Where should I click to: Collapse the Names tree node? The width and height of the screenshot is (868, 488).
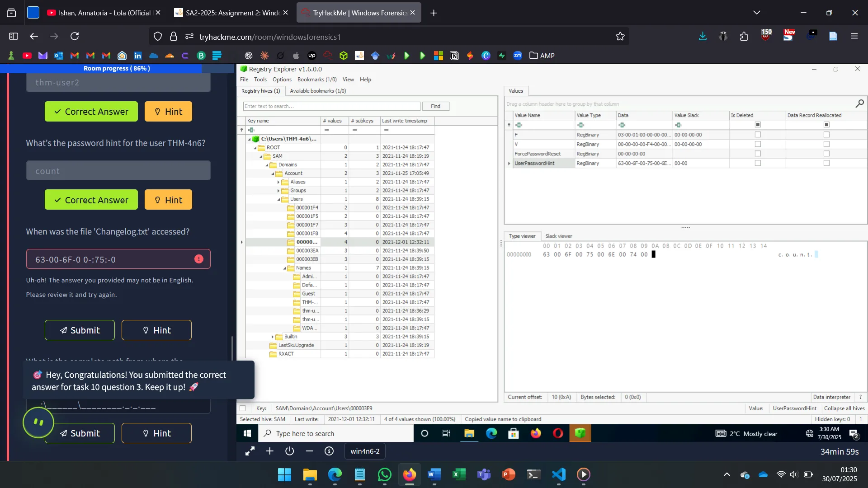pos(284,268)
